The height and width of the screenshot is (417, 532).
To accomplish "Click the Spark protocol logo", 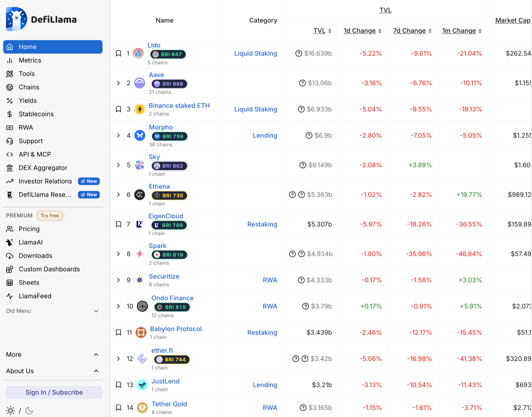I will pyautogui.click(x=140, y=254).
